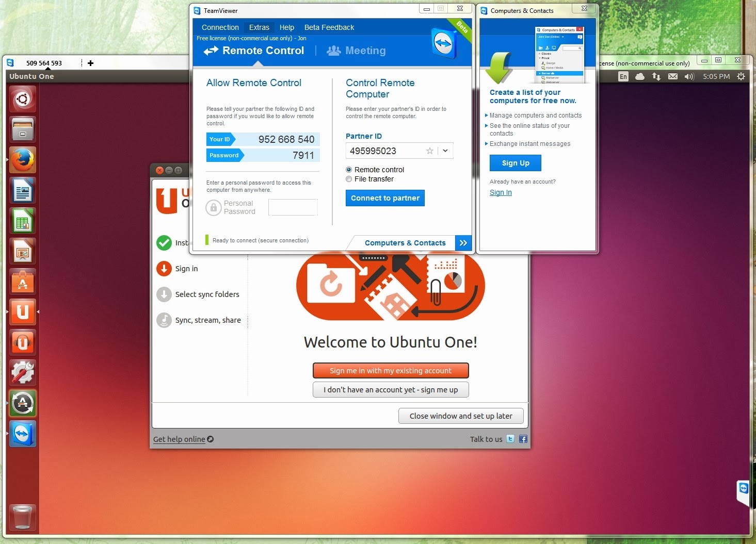Click the TeamViewer logo in header
This screenshot has width=756, height=544.
(x=444, y=43)
